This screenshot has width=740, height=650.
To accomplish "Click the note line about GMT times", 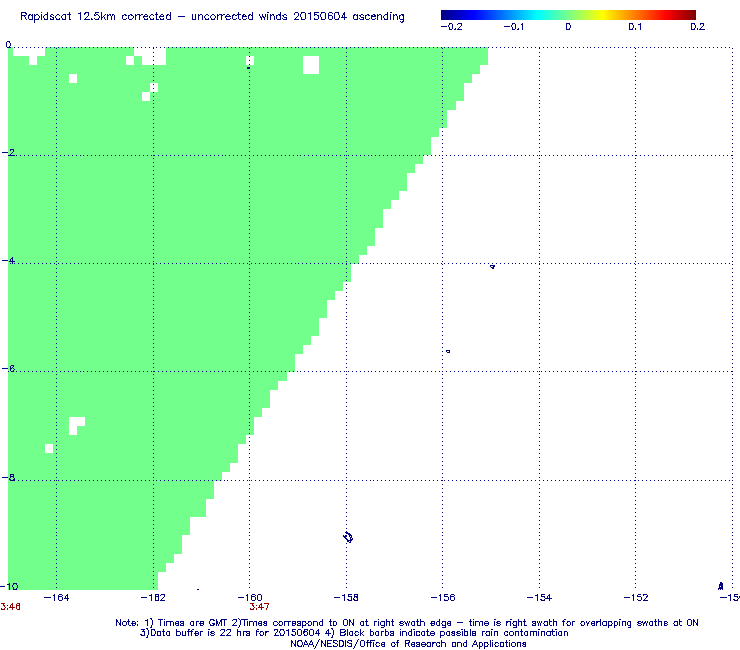I will click(407, 623).
